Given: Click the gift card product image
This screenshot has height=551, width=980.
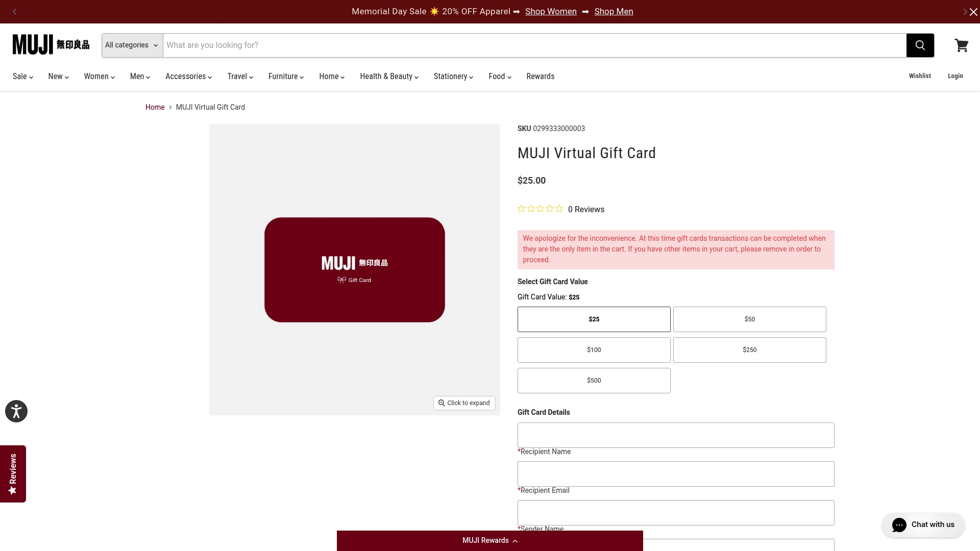Looking at the screenshot, I should (x=355, y=270).
